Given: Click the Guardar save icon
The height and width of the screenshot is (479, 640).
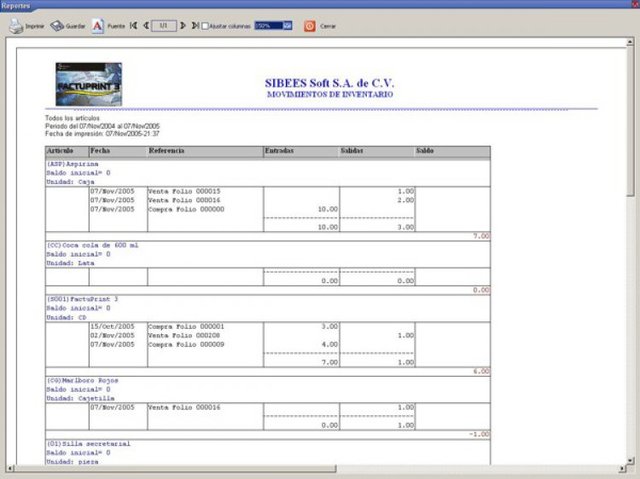Looking at the screenshot, I should pos(57,26).
